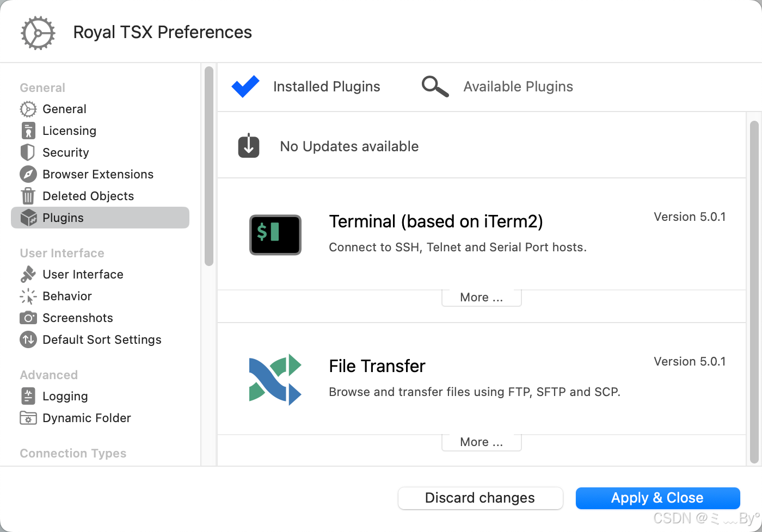
Task: Click the Logging icon under Advanced
Action: [x=28, y=396]
